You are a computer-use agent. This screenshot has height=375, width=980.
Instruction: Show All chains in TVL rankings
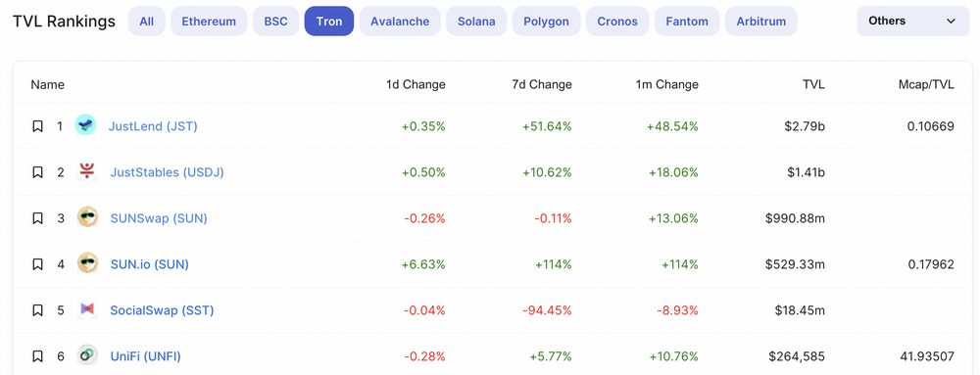pos(147,22)
